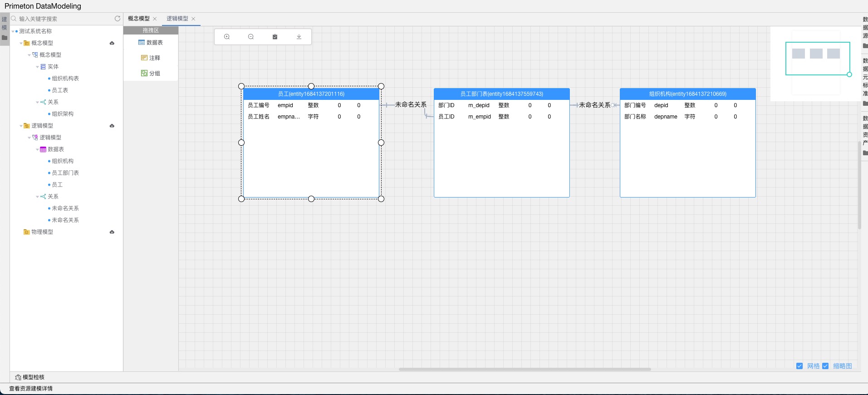This screenshot has width=868, height=395.
Task: Close the 逻辑模型 tab
Action: point(193,19)
